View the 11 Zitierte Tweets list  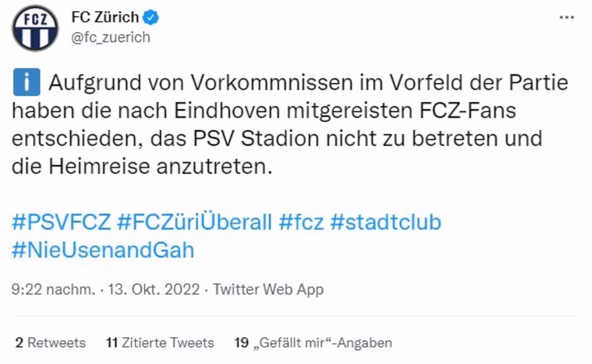click(x=160, y=342)
